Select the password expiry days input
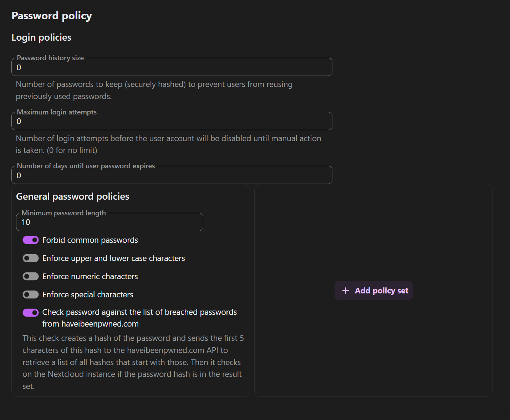 [x=172, y=175]
